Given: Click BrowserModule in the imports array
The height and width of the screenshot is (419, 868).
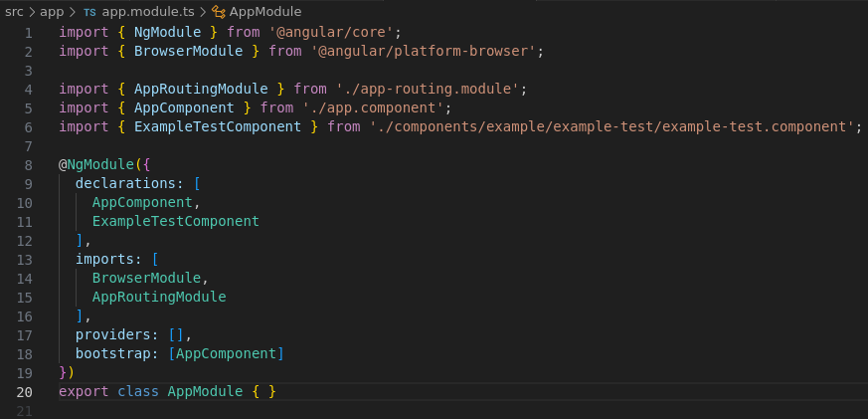Looking at the screenshot, I should tap(146, 278).
